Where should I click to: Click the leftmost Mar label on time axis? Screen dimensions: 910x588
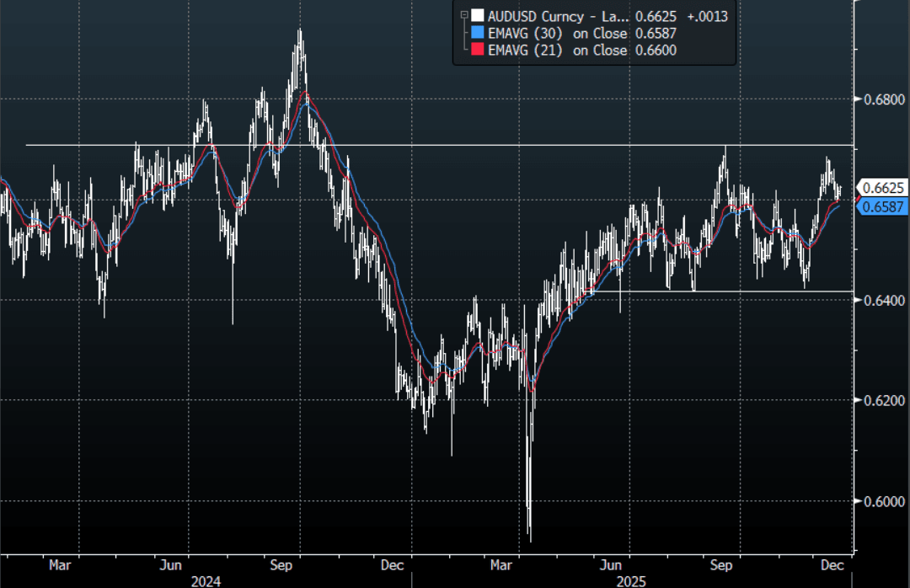(x=60, y=565)
